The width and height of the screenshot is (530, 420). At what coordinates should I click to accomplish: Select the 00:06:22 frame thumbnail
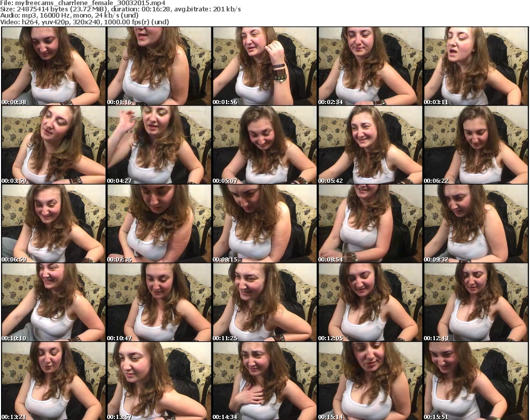click(x=476, y=144)
